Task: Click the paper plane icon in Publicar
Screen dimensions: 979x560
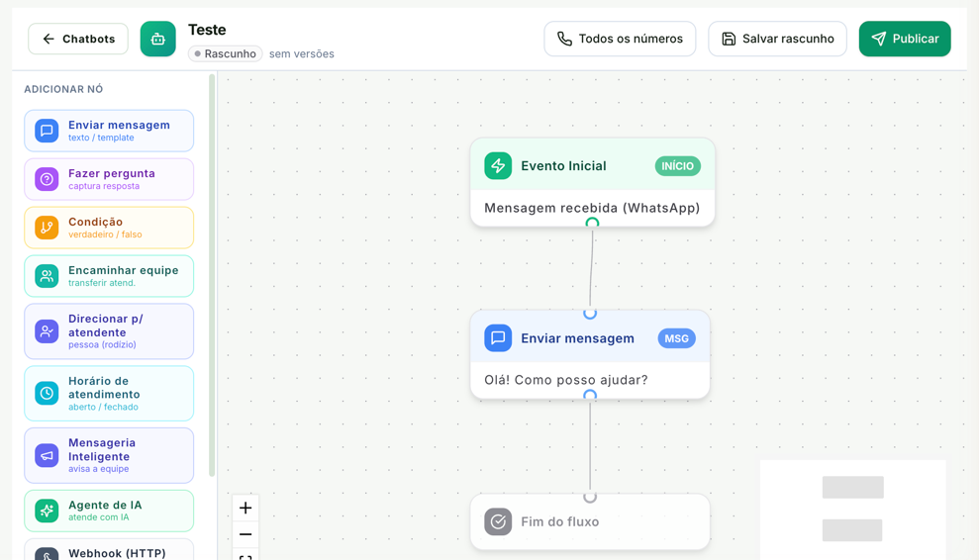Action: tap(878, 39)
